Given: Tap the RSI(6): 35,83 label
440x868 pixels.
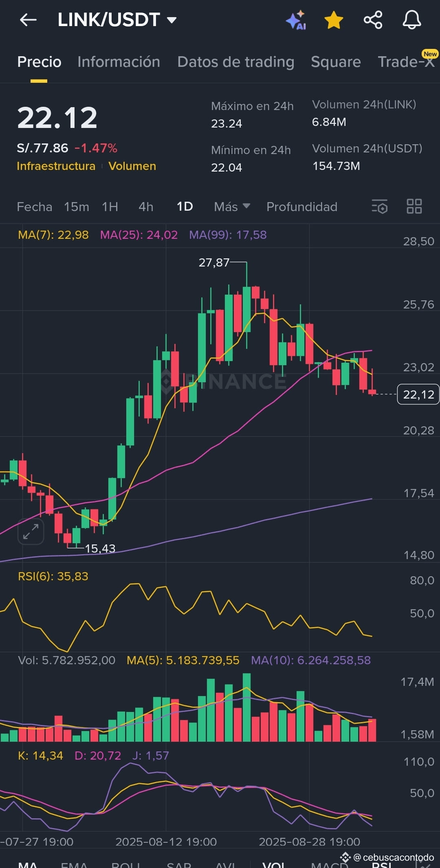Looking at the screenshot, I should click(x=53, y=576).
